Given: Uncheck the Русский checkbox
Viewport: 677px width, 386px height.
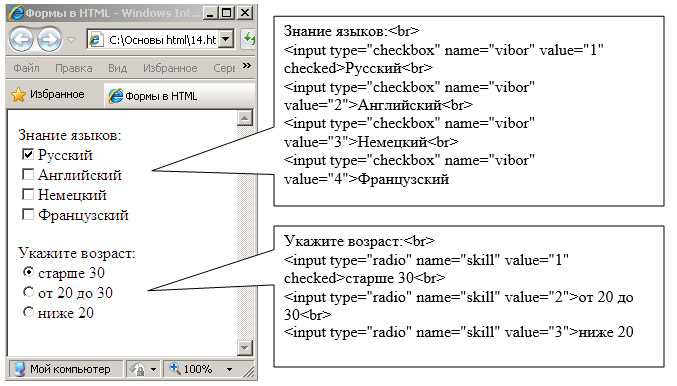Looking at the screenshot, I should tap(28, 154).
